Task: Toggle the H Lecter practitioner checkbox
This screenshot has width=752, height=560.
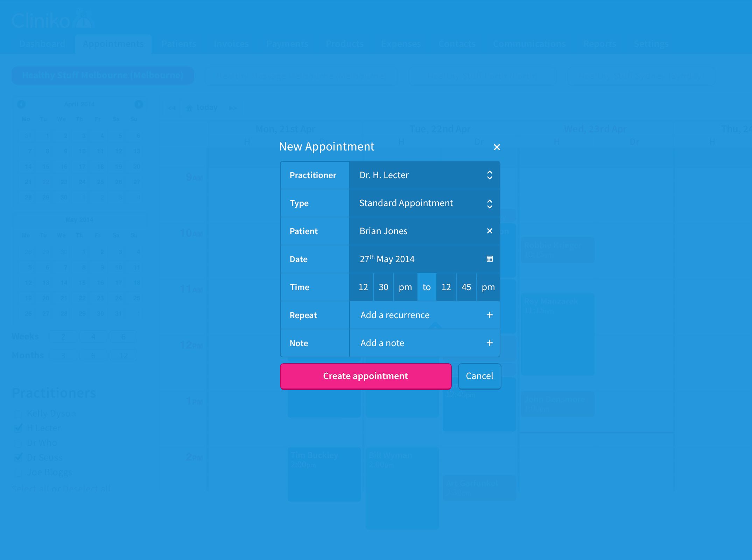Action: tap(18, 428)
